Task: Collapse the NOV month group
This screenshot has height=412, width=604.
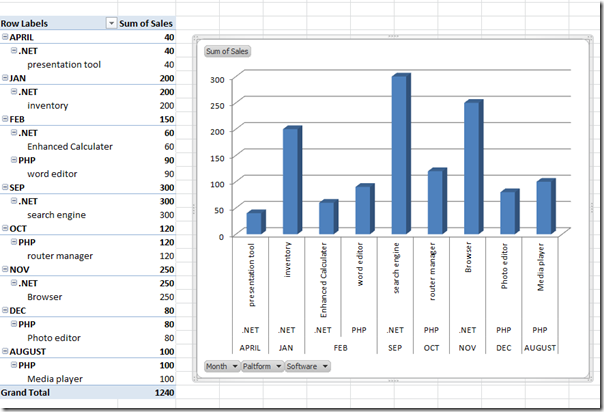Action: [x=5, y=269]
